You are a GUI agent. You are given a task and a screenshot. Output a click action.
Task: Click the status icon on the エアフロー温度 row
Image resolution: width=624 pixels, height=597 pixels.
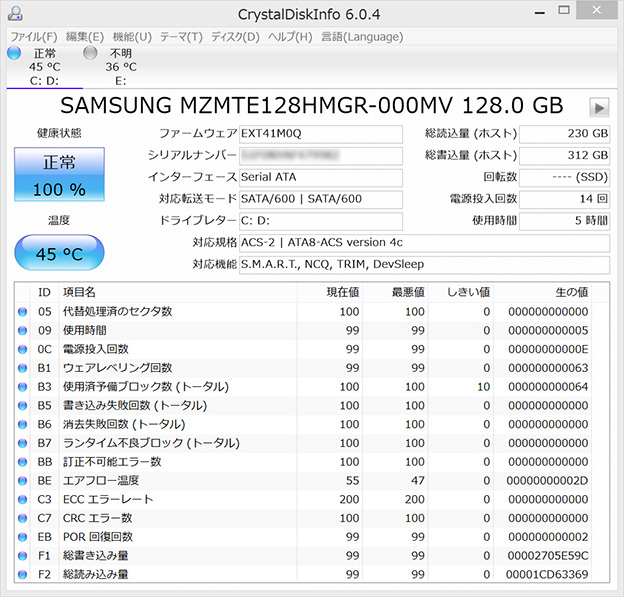pos(23,481)
